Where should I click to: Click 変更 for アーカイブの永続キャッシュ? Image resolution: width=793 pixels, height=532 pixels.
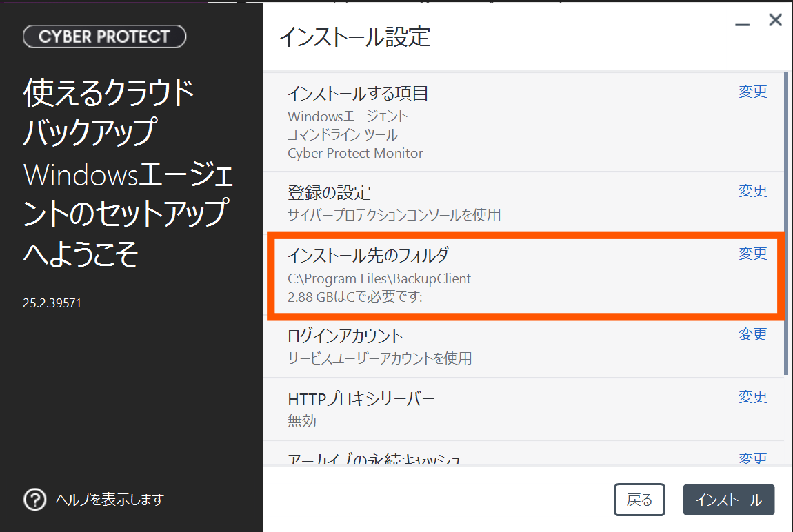point(752,458)
